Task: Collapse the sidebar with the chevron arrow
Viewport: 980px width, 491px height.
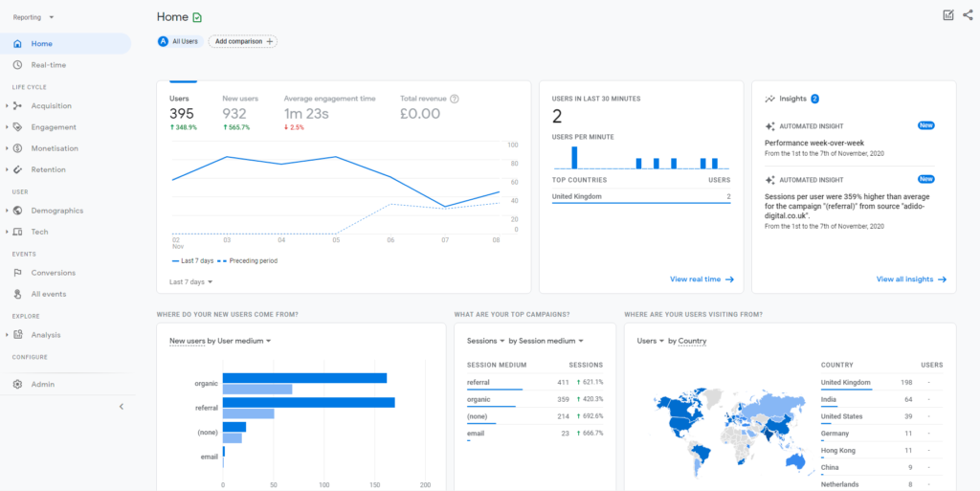Action: [122, 407]
